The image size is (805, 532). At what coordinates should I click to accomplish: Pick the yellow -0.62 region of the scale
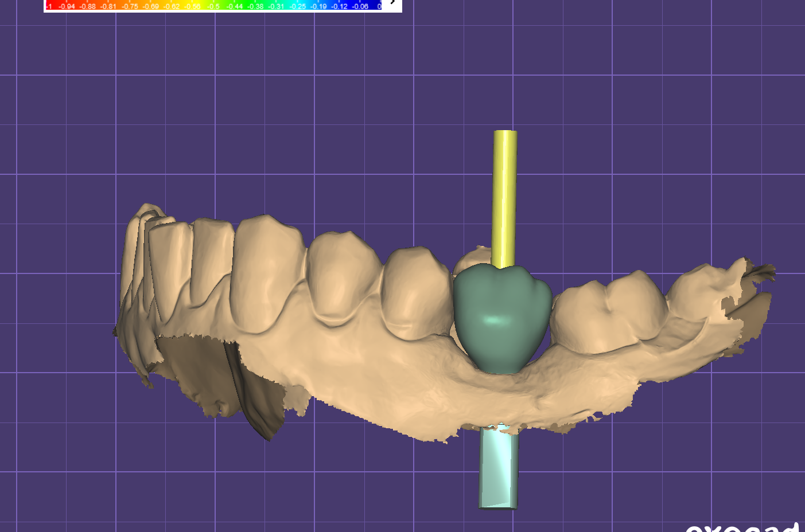coord(172,6)
